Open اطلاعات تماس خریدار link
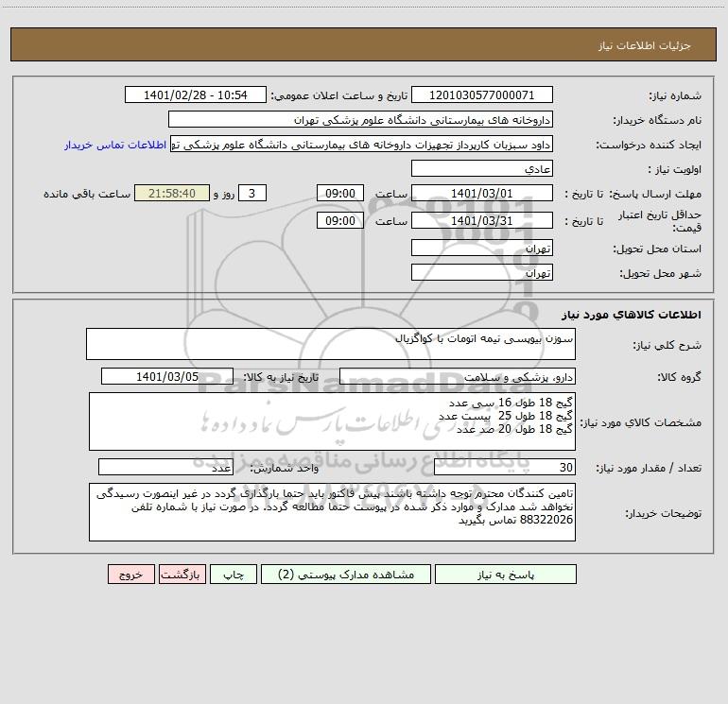 pos(115,145)
